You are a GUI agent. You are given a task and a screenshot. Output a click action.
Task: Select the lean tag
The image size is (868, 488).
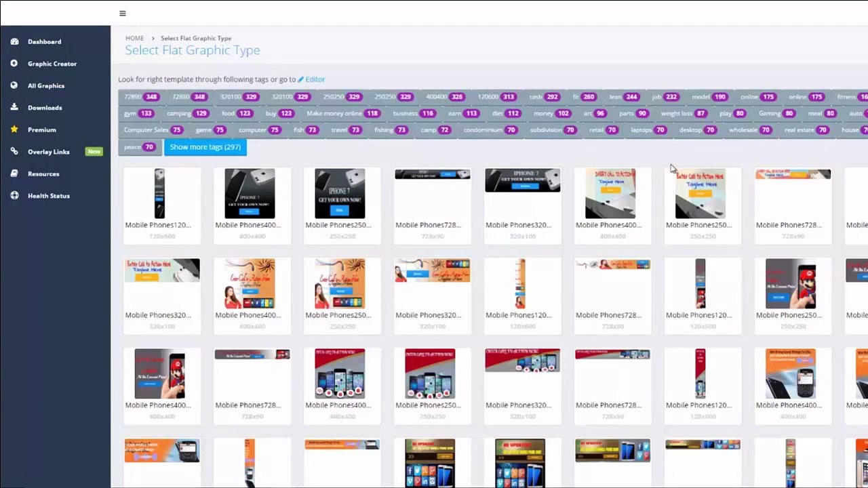coord(623,97)
